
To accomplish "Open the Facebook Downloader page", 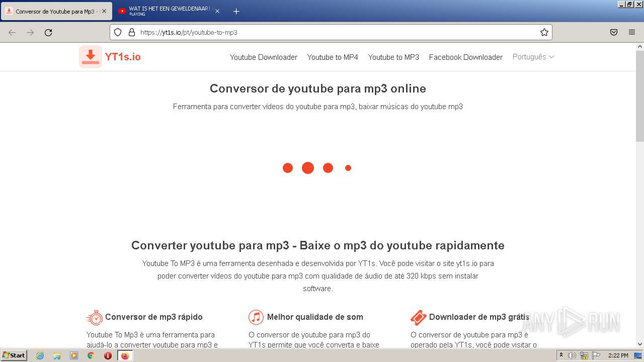I will [x=466, y=57].
